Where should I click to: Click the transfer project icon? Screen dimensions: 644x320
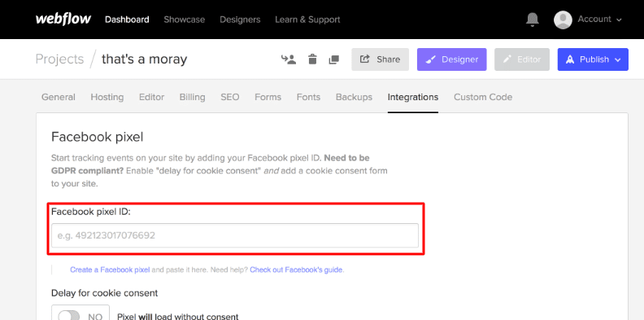coord(289,59)
